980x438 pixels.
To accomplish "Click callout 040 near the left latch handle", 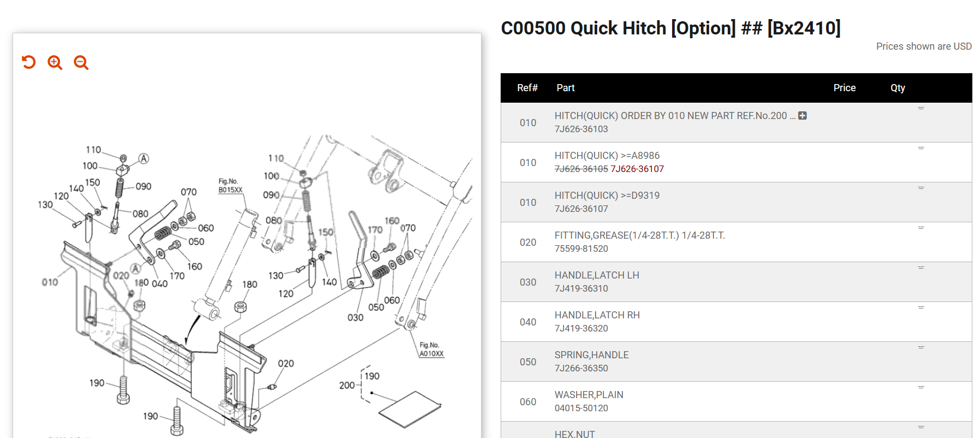I will pyautogui.click(x=159, y=283).
